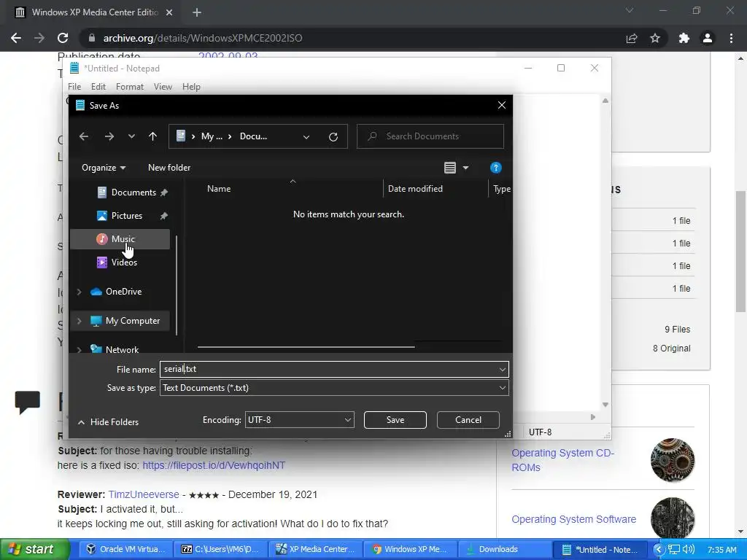Screen dimensions: 747x560
Task: Go forward in Save As dialog
Action: pyautogui.click(x=109, y=136)
